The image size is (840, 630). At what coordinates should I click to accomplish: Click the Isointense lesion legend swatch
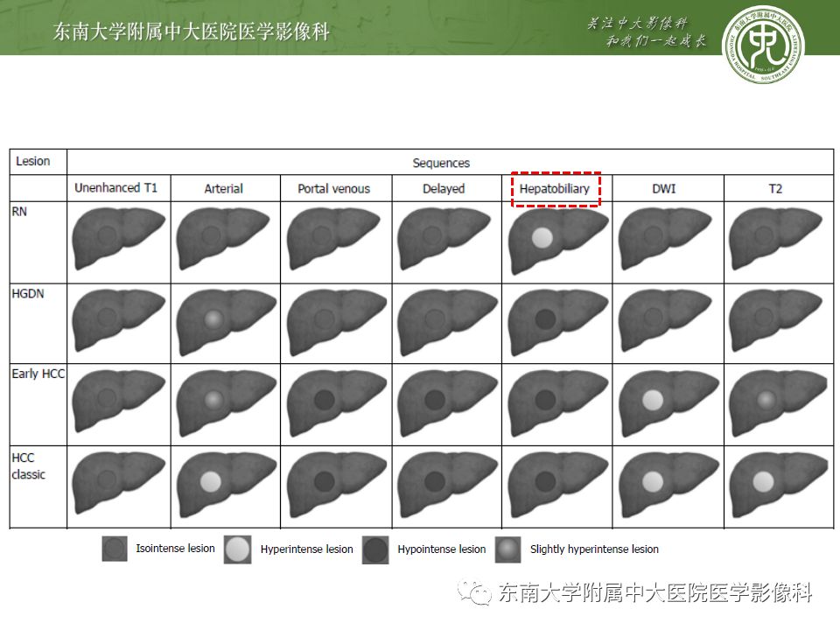(x=115, y=549)
